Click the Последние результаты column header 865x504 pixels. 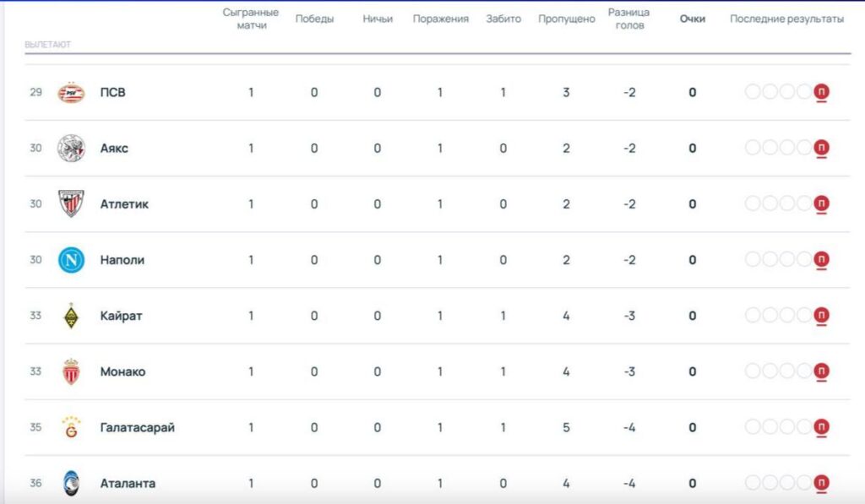(786, 19)
